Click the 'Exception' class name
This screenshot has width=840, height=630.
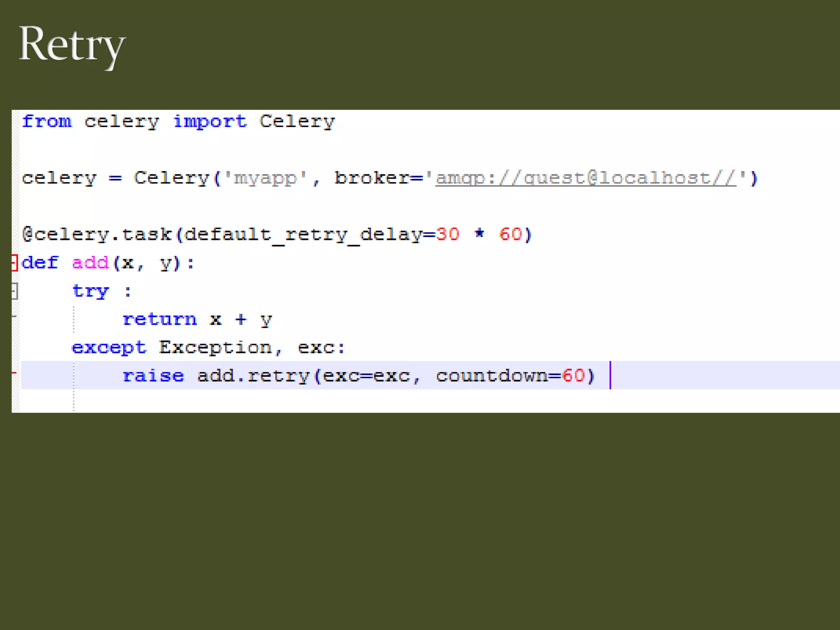point(215,347)
